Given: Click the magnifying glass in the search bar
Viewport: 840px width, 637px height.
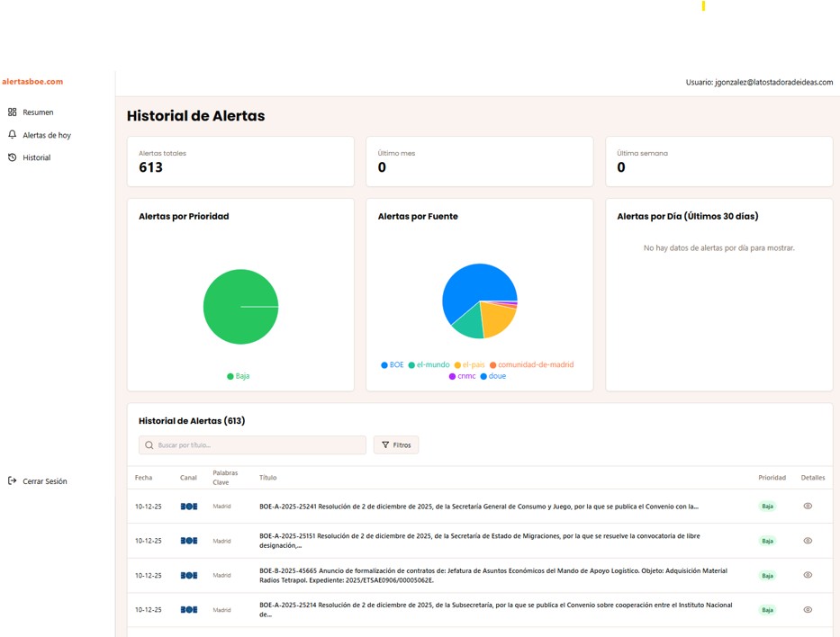Looking at the screenshot, I should pos(148,444).
